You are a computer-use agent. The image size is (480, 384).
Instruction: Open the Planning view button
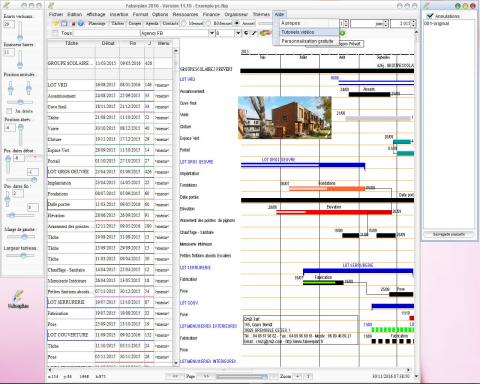click(97, 23)
